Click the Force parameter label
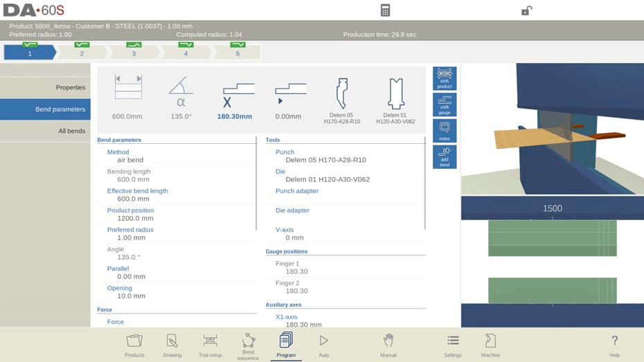 coord(116,322)
